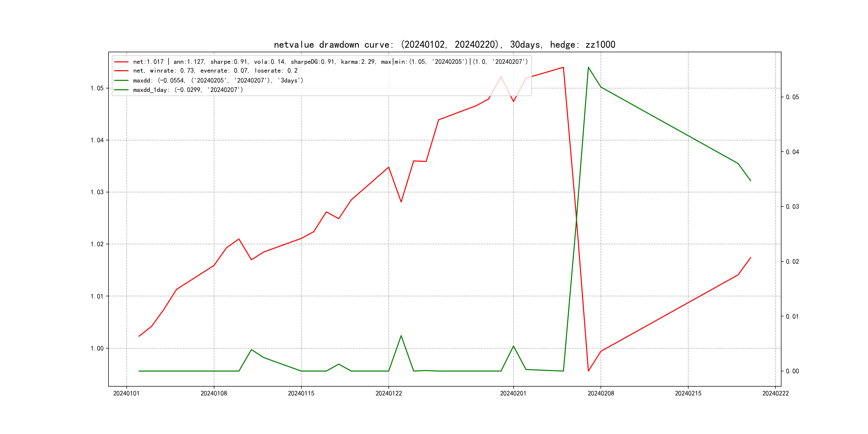Click the 20240108 x-axis date label

click(x=214, y=394)
